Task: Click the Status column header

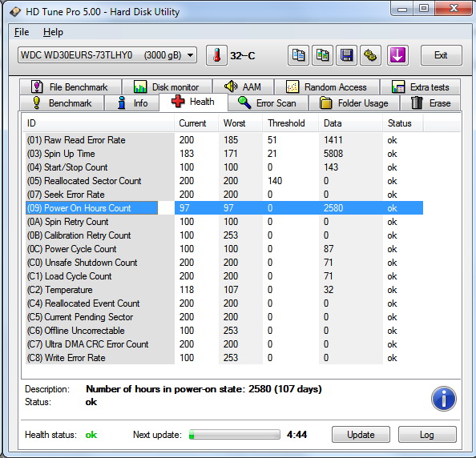Action: coord(402,123)
